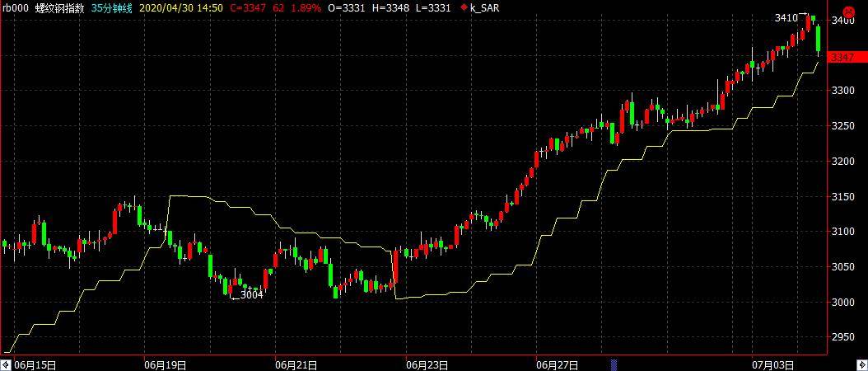This screenshot has height=371, width=868.
Task: Click the 3050 price axis label
Action: [x=845, y=267]
